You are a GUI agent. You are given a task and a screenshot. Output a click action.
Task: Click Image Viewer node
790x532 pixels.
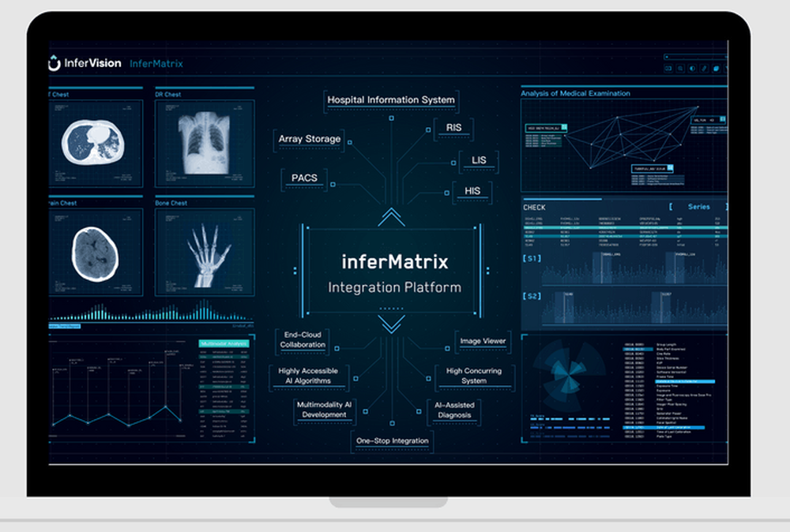(483, 341)
